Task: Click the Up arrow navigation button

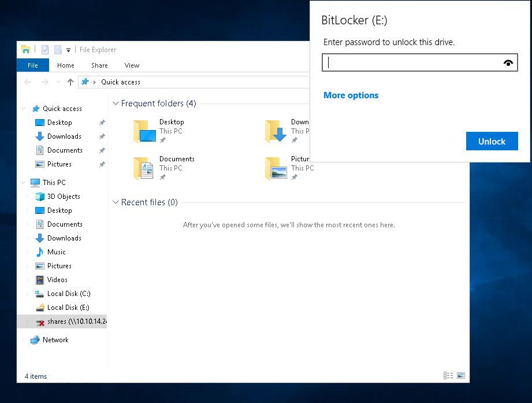Action: 70,82
